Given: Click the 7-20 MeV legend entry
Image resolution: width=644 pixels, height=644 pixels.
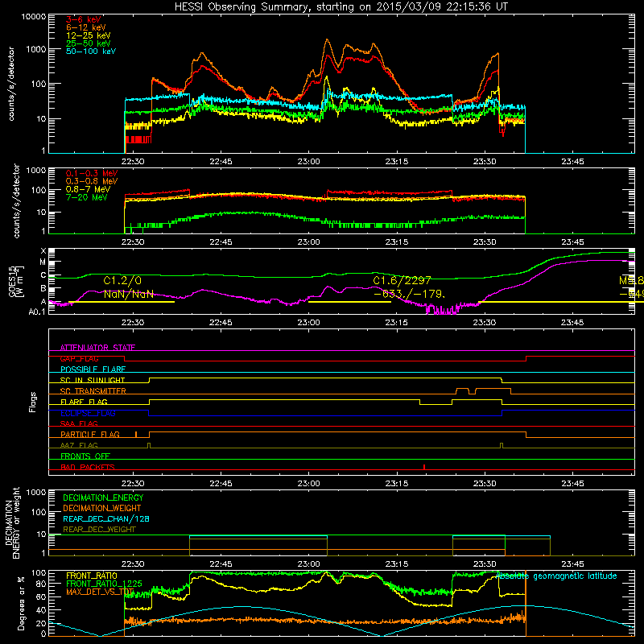Looking at the screenshot, I should click(86, 197).
